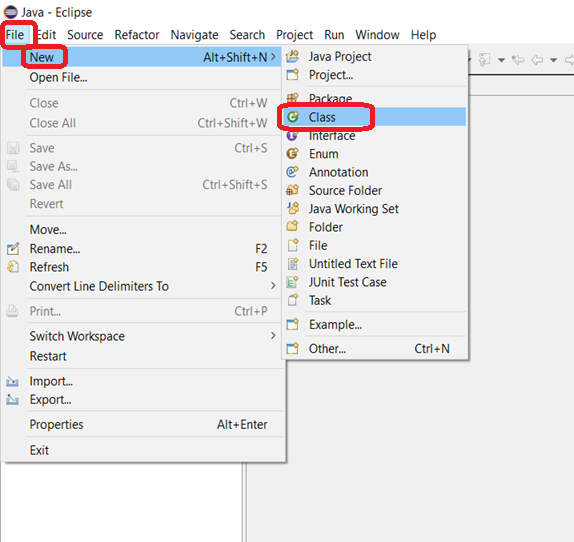Click the Rename pencil icon
The width and height of the screenshot is (574, 542).
(13, 248)
